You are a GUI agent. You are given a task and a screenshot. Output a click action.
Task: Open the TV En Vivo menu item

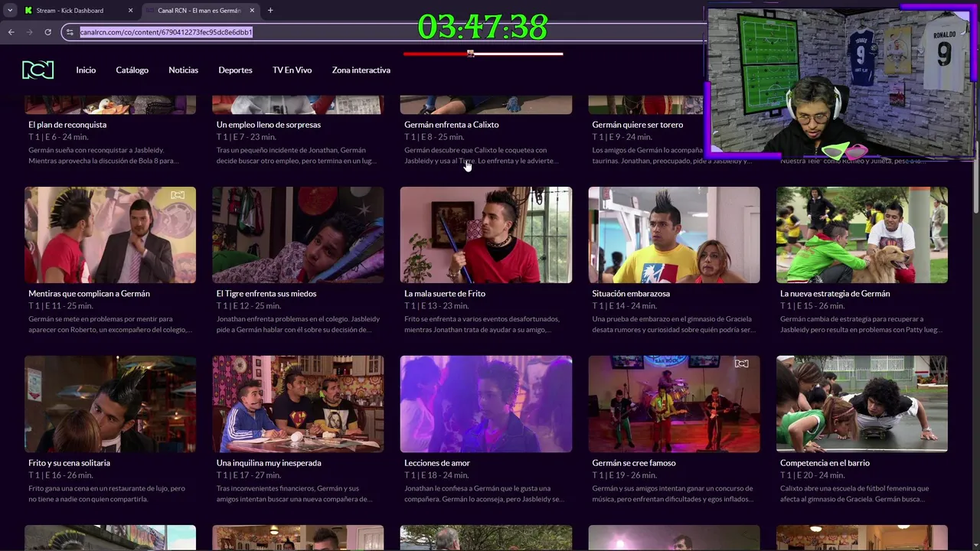(292, 70)
